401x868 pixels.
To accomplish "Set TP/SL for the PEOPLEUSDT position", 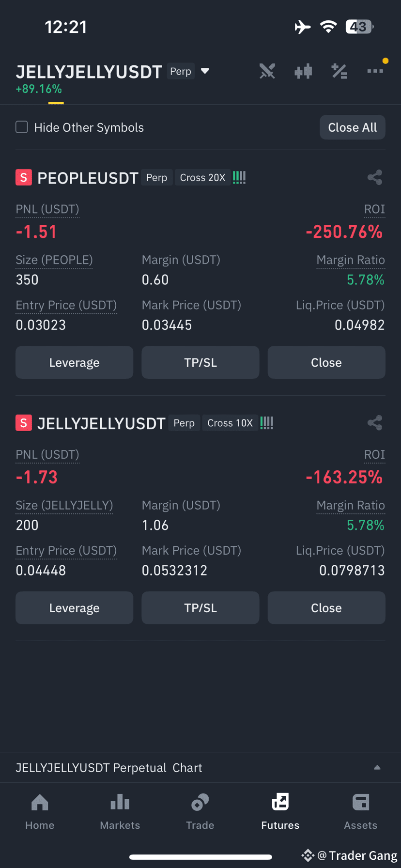I will 200,362.
